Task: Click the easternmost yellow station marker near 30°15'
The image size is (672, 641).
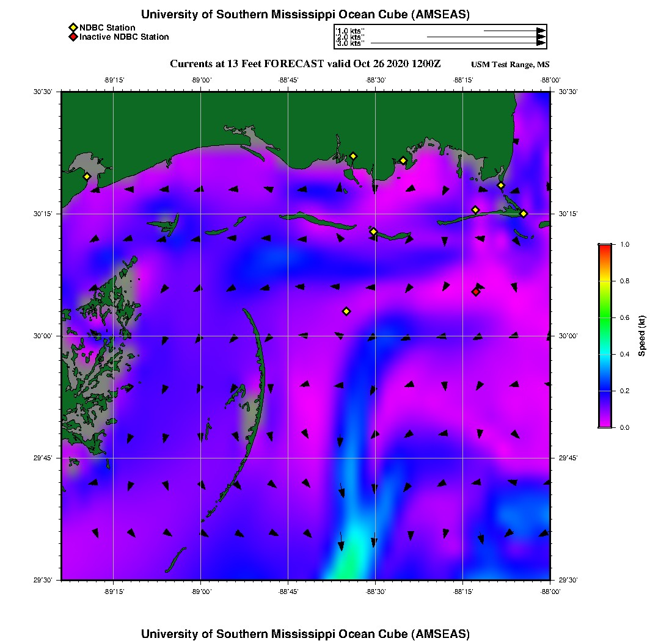Action: pyautogui.click(x=524, y=213)
